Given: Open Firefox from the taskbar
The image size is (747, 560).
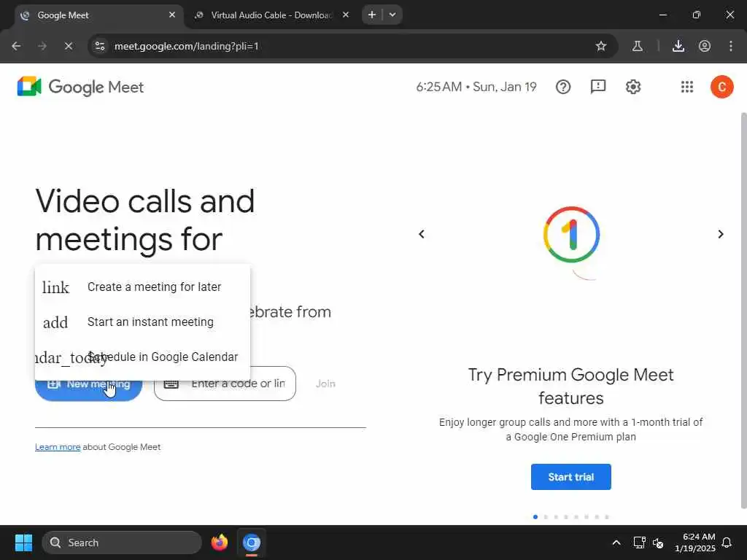Looking at the screenshot, I should (x=220, y=542).
